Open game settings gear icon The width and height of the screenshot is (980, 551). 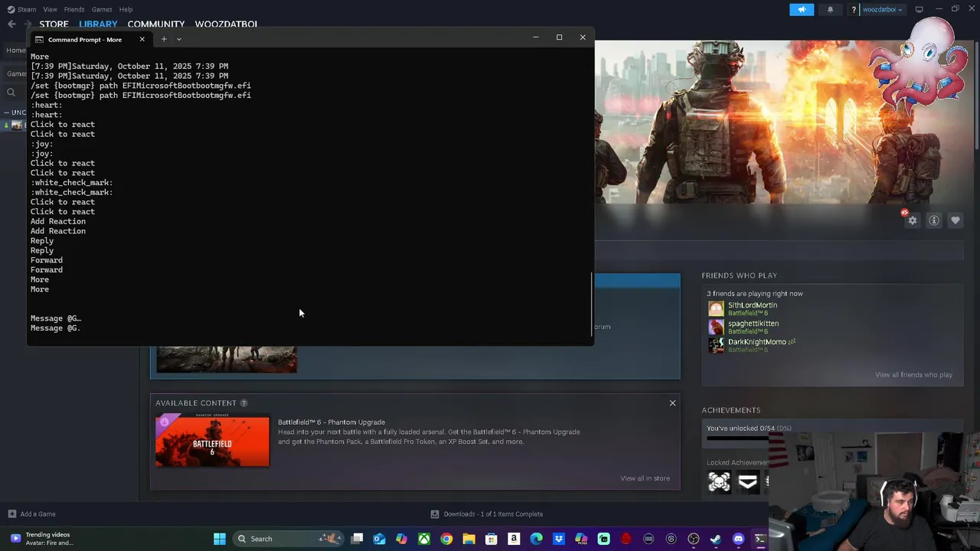913,220
